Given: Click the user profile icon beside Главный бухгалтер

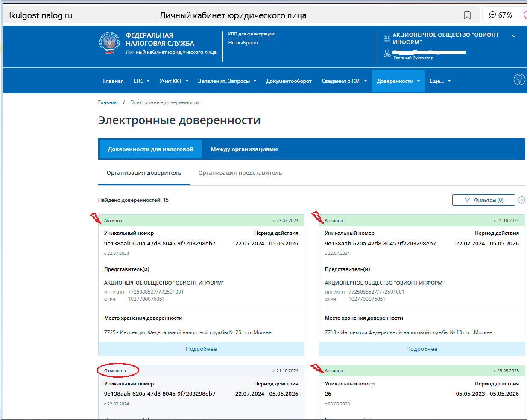Looking at the screenshot, I should pyautogui.click(x=387, y=53).
